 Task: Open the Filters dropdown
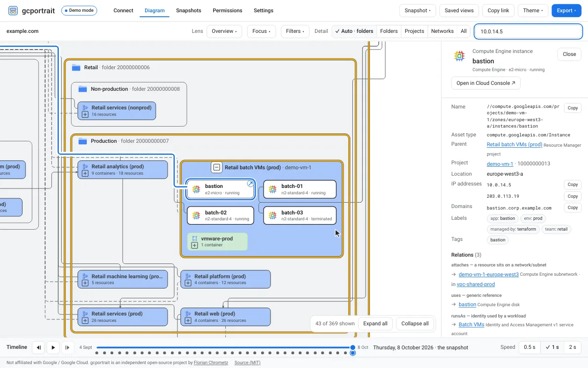pos(295,31)
